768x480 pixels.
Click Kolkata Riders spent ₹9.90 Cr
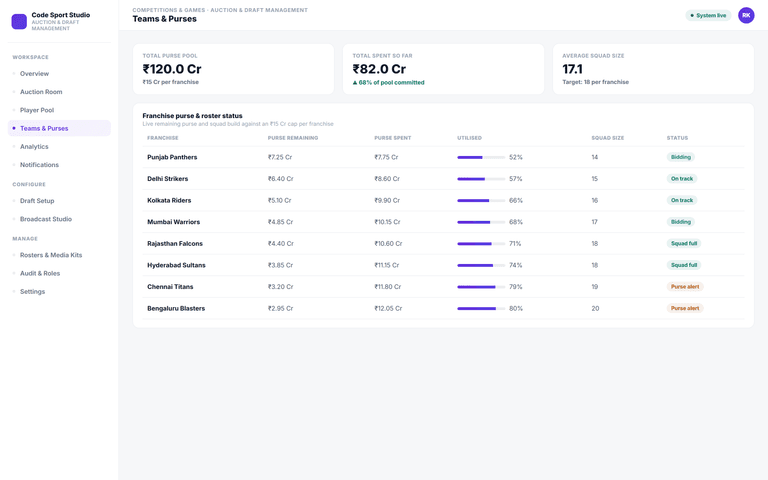(x=387, y=200)
